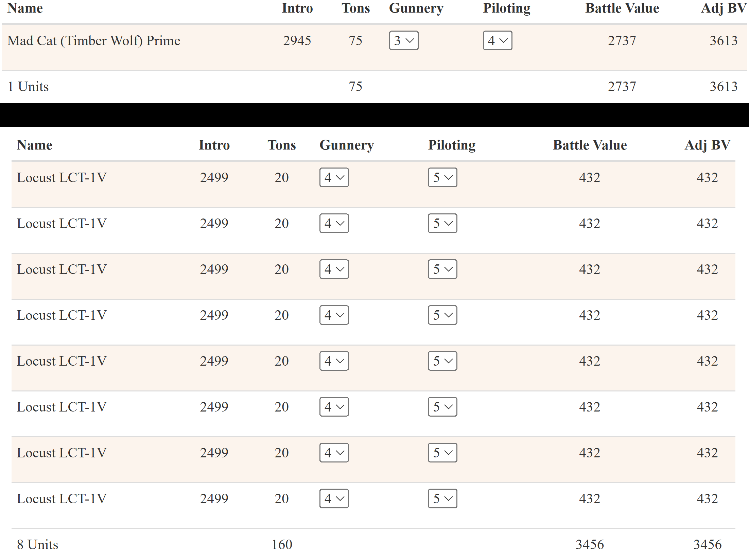Screen dimensions: 749x560
Task: Click Piloting header in Locust table
Action: click(x=452, y=146)
